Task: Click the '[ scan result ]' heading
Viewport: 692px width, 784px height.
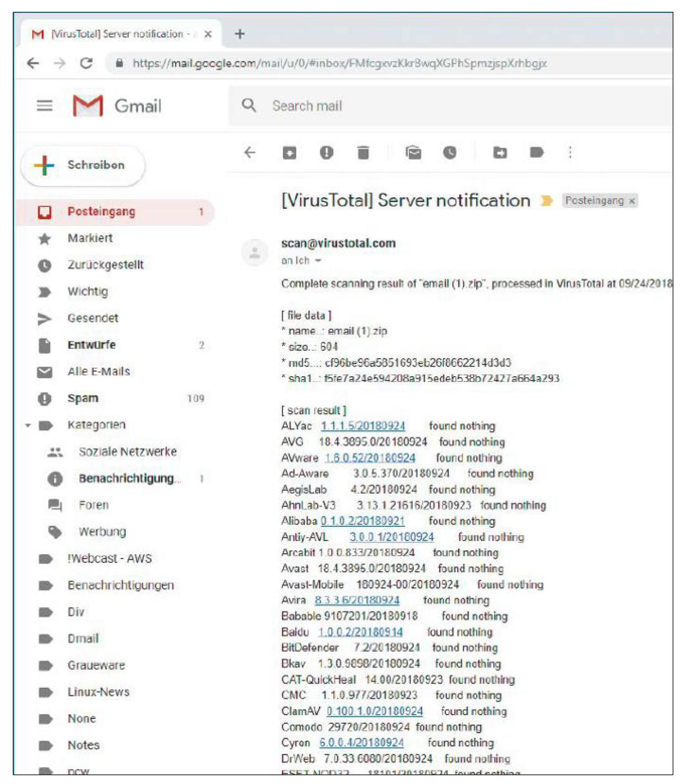Action: pos(314,411)
